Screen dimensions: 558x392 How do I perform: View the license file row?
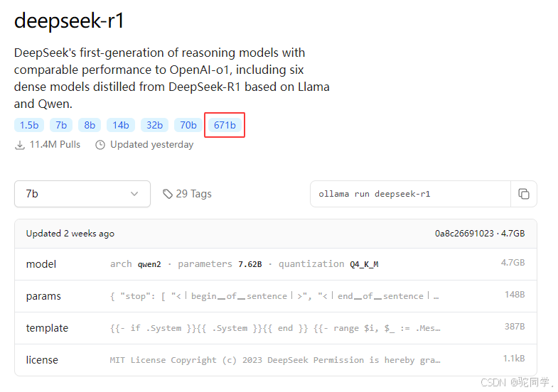[275, 360]
